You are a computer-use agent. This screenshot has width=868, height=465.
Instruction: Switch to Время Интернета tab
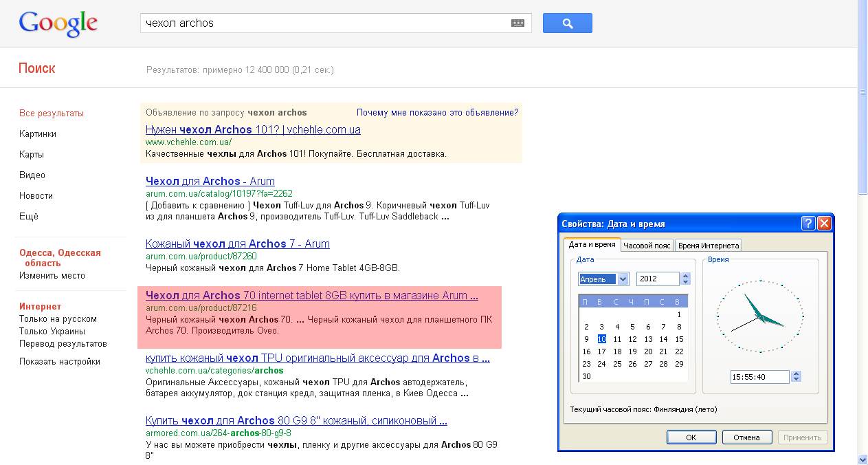pos(708,246)
